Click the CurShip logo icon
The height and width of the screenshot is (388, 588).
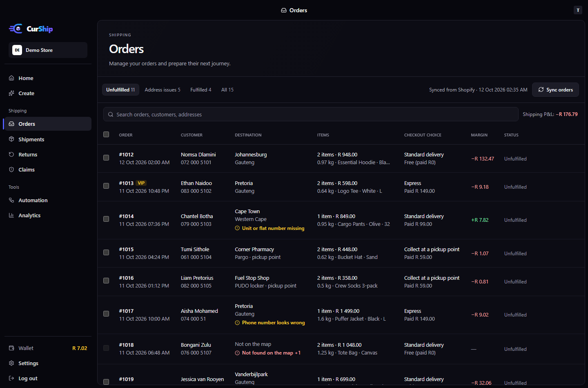click(16, 29)
